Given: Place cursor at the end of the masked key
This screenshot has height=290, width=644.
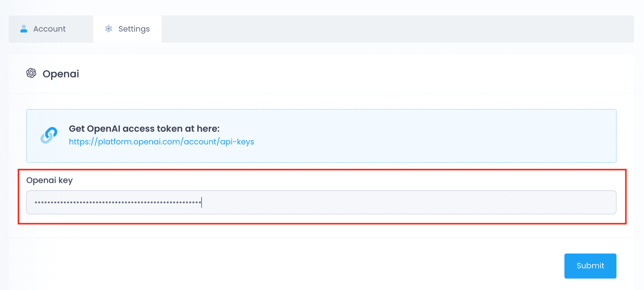Looking at the screenshot, I should (201, 202).
